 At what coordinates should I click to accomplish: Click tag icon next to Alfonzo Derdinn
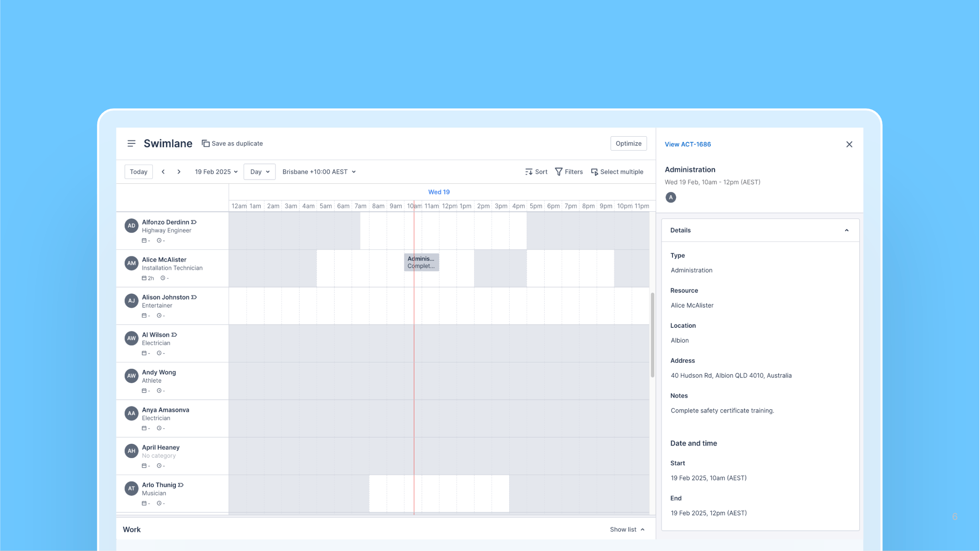click(x=194, y=222)
